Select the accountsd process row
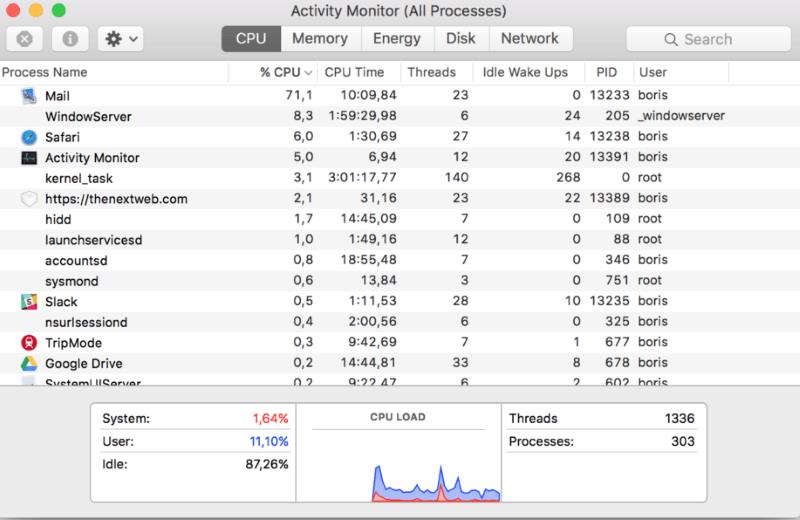 click(x=400, y=260)
